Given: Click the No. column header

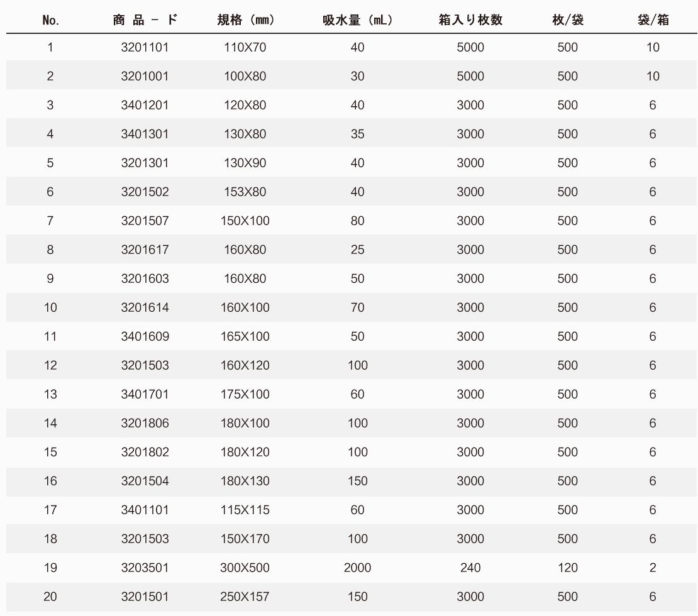Looking at the screenshot, I should pyautogui.click(x=50, y=19).
